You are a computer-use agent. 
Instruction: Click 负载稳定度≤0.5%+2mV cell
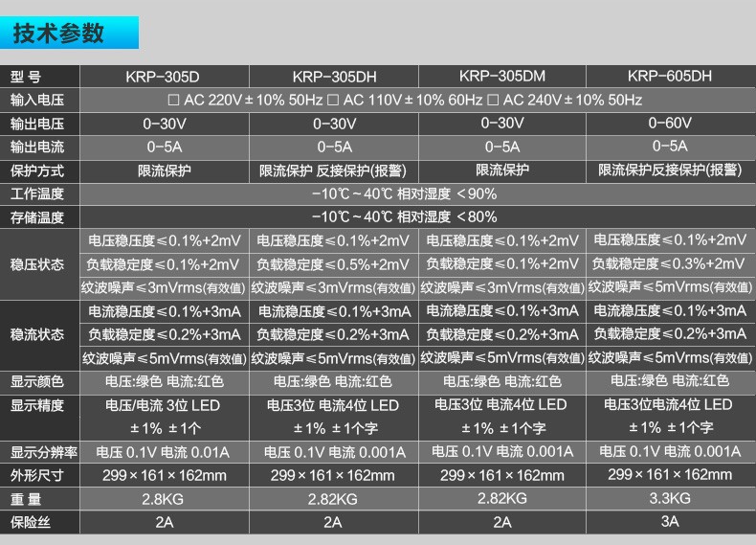pos(334,264)
